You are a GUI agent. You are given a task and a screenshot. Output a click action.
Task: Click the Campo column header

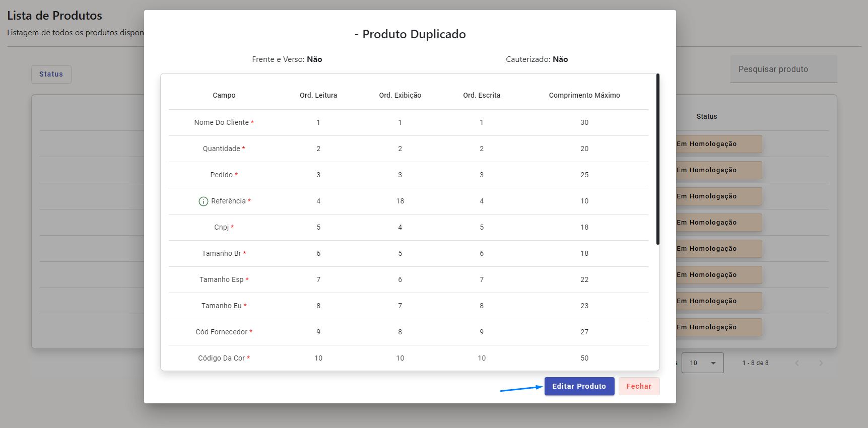tap(224, 95)
